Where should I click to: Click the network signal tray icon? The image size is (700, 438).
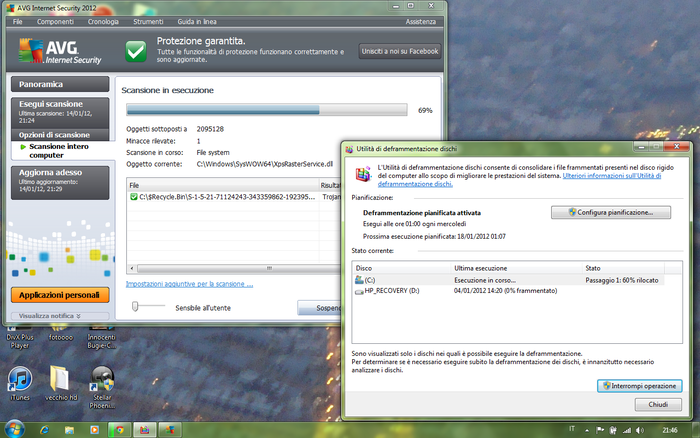[627, 430]
